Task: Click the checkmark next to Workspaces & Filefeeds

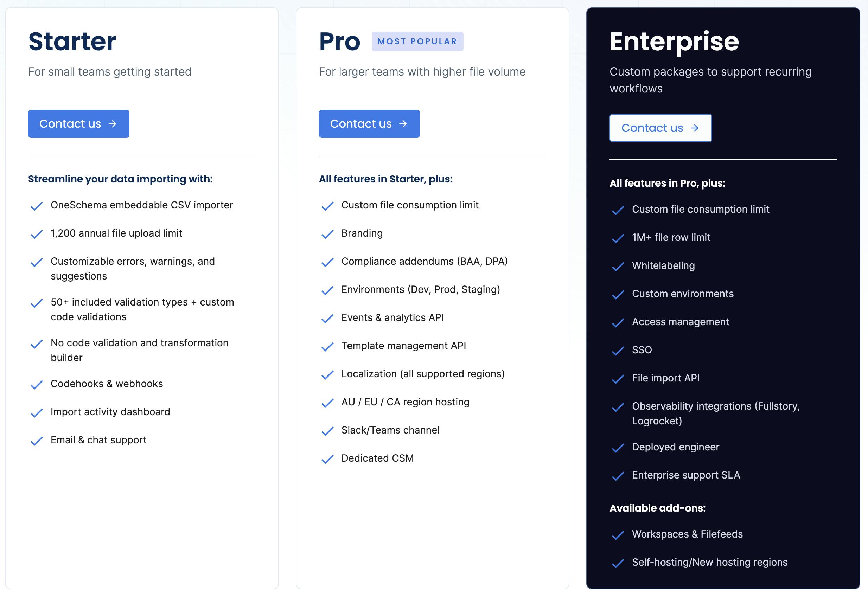Action: 618,535
